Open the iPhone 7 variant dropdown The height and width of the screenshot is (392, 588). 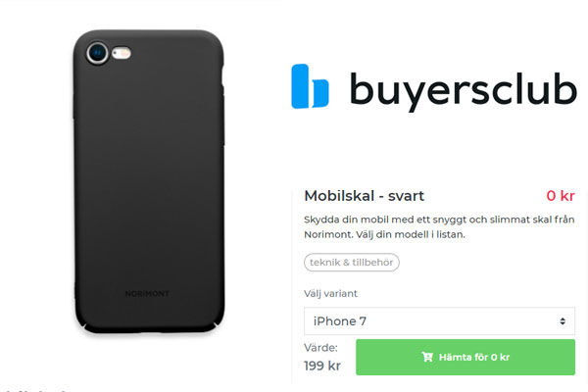pos(439,321)
